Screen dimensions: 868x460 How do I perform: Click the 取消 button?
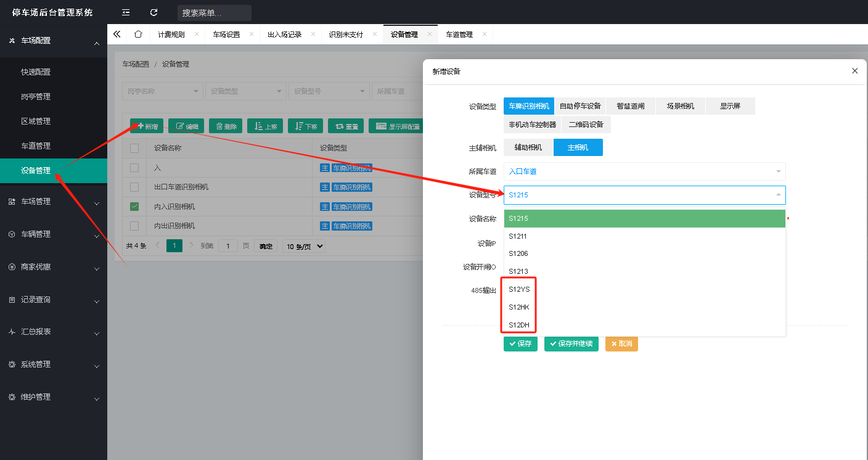(x=621, y=343)
